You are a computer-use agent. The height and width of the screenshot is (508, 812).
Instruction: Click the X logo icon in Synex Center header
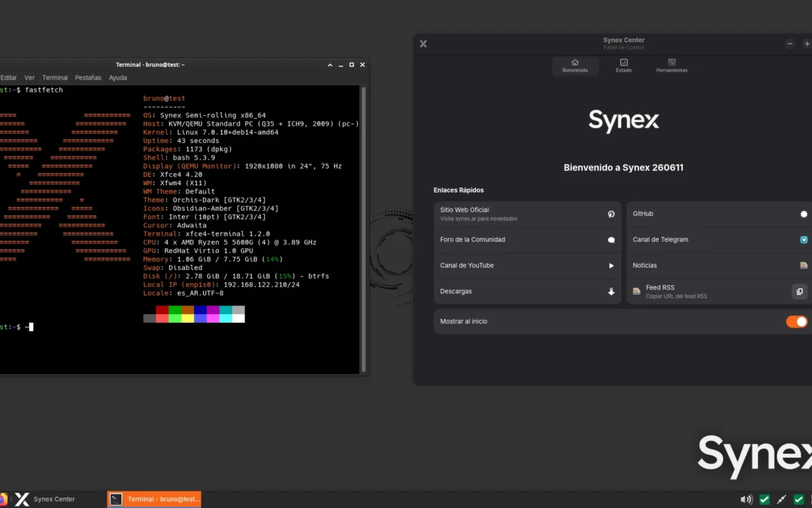(x=423, y=44)
